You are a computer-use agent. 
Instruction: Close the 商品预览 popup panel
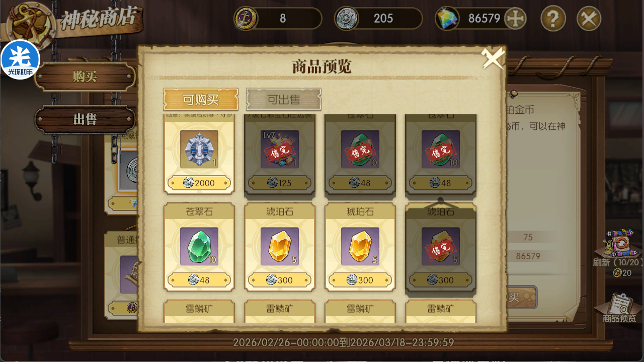(x=493, y=58)
